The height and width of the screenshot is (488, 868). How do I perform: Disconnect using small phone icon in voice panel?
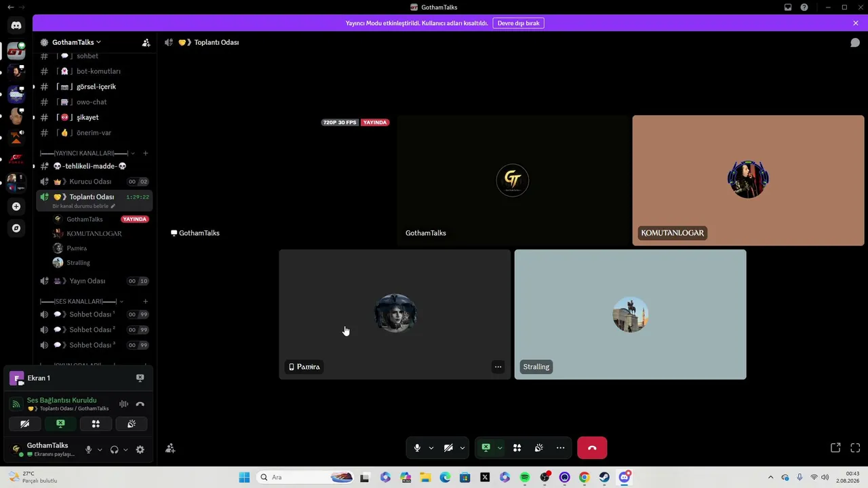click(140, 404)
